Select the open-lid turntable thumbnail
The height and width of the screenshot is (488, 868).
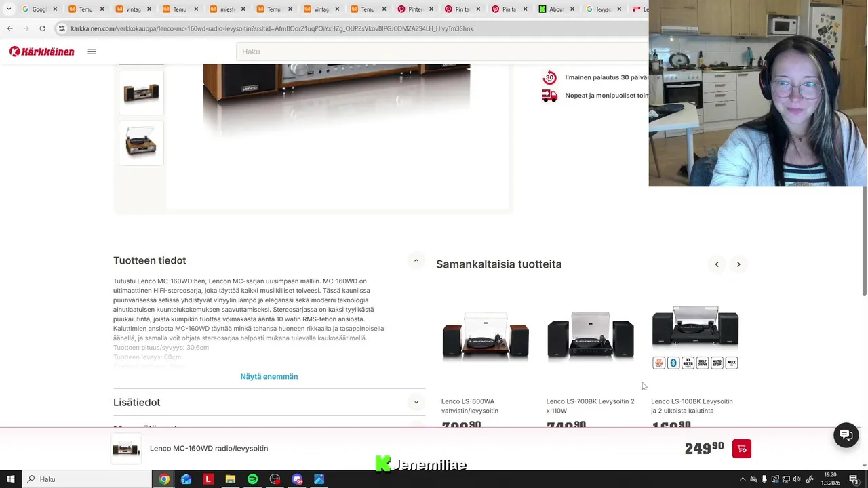click(x=141, y=143)
